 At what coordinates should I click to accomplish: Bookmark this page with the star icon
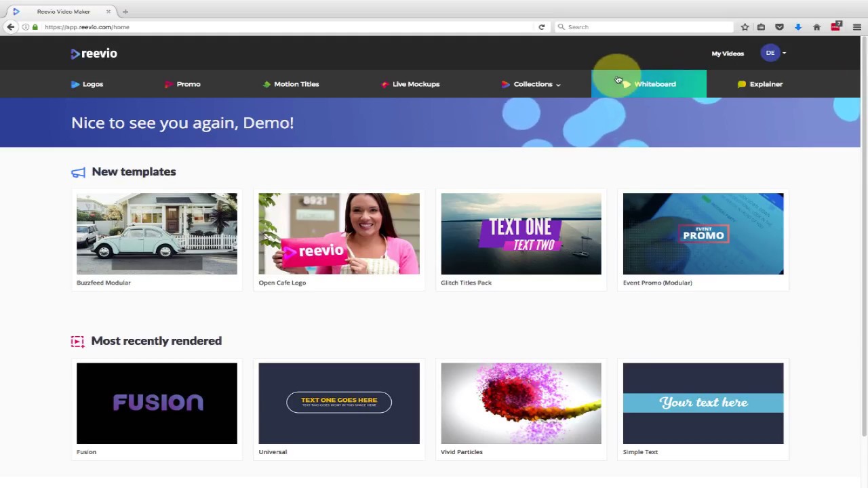(x=745, y=27)
